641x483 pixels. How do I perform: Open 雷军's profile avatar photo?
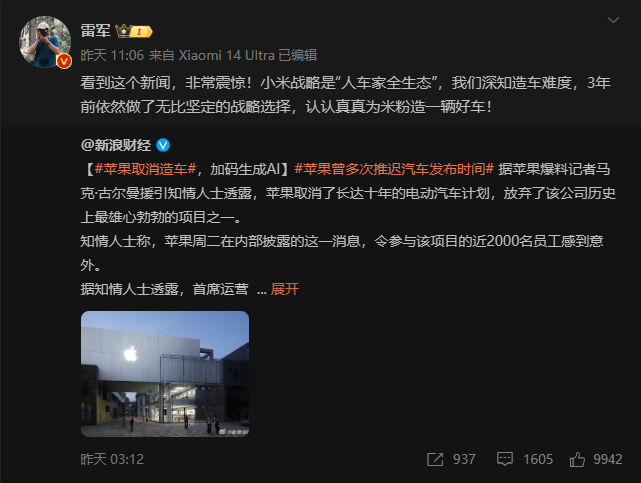click(45, 42)
